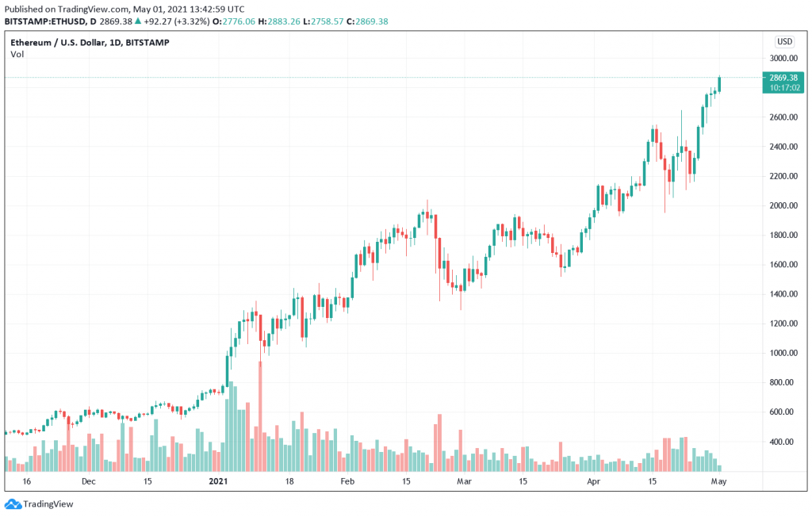Click the tallest green volume bar in January

tap(232, 427)
